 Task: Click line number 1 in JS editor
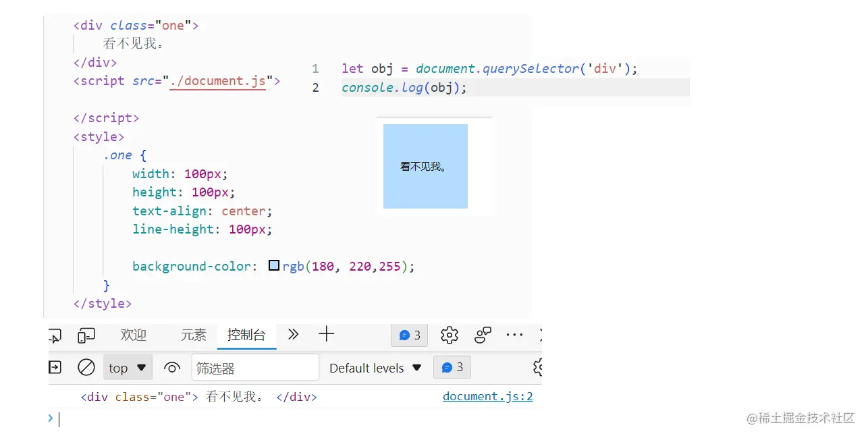point(315,69)
